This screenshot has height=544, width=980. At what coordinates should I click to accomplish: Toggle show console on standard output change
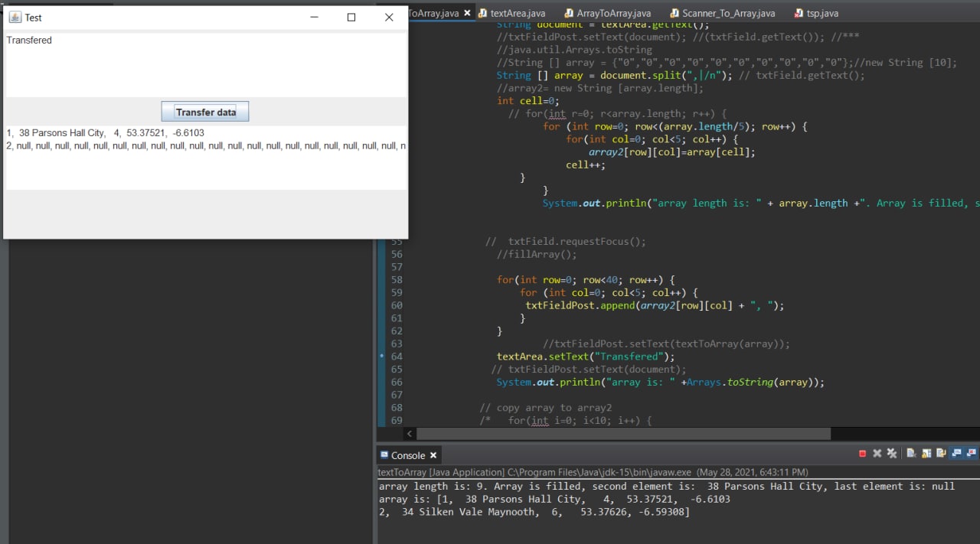click(956, 454)
